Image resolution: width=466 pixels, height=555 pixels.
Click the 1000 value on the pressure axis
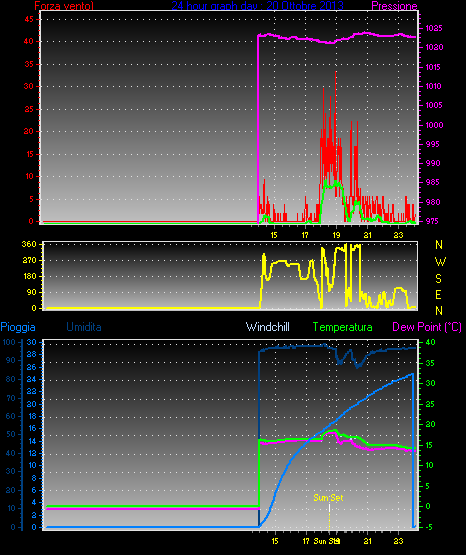[x=434, y=125]
